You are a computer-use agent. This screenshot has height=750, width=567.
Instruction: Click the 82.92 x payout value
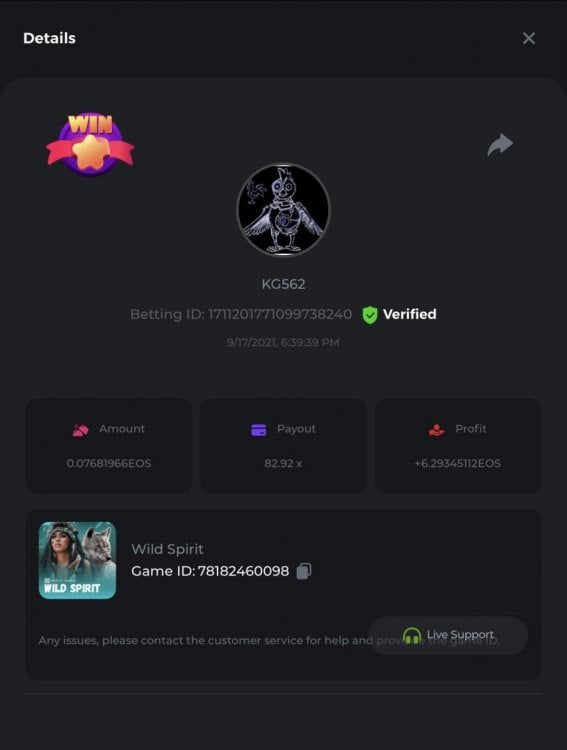(x=283, y=463)
